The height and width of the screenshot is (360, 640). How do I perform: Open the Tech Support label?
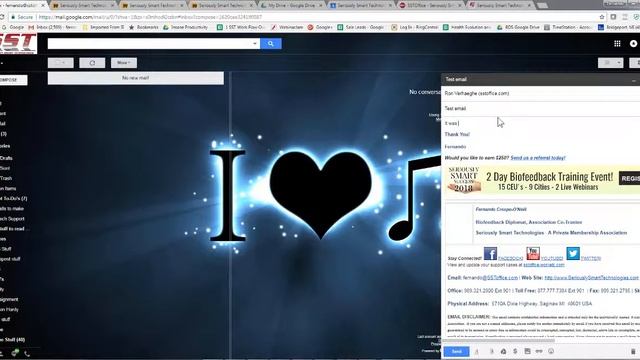(12, 219)
